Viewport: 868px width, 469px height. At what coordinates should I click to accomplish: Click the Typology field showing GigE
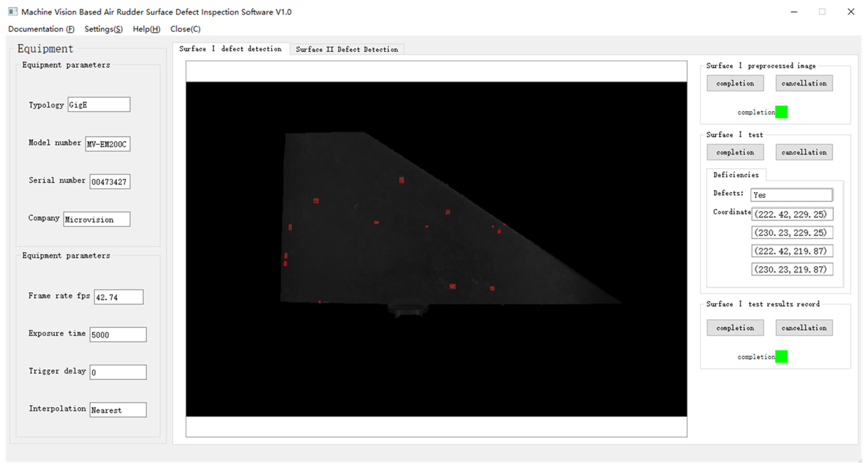pos(99,104)
